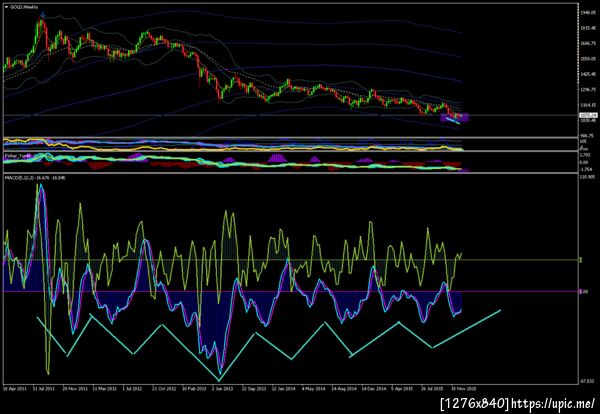The height and width of the screenshot is (414, 600).
Task: Click the '5 Apr 2015' date label
Action: 403,388
